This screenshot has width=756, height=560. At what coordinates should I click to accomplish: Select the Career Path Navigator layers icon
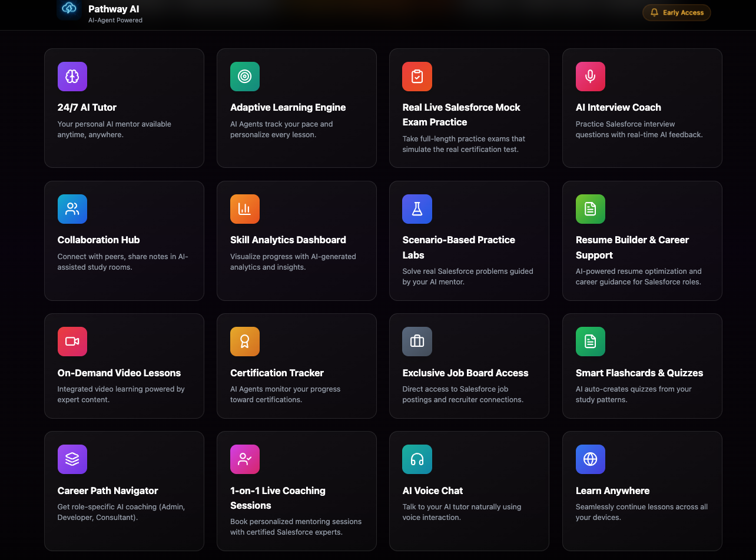pyautogui.click(x=72, y=459)
